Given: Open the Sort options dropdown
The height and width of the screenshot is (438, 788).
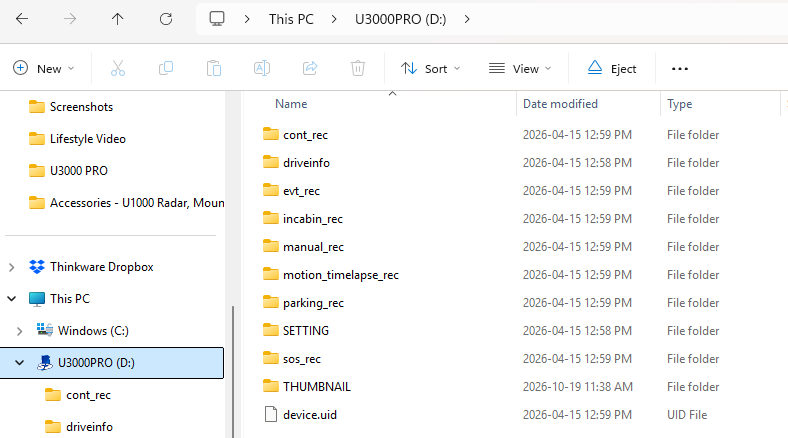Looking at the screenshot, I should click(430, 68).
